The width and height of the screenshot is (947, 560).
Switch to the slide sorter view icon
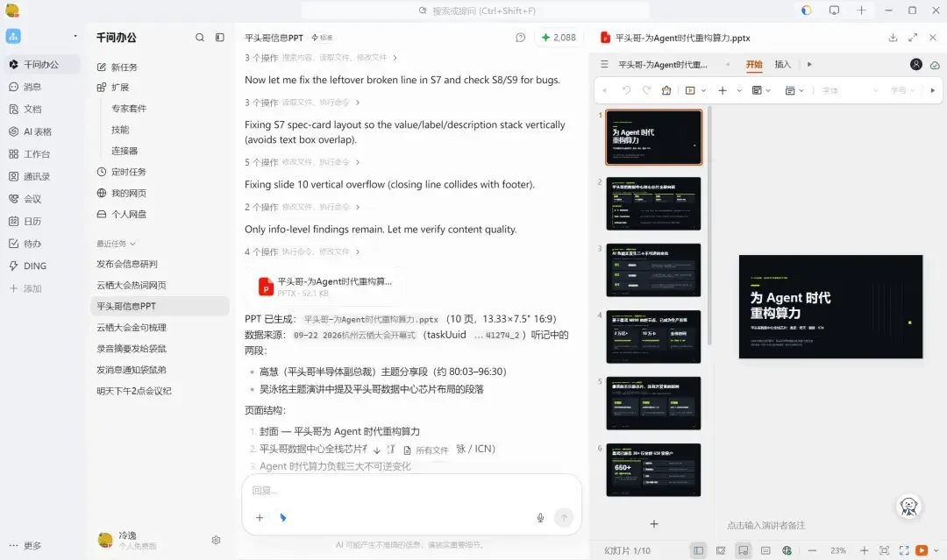pyautogui.click(x=721, y=550)
